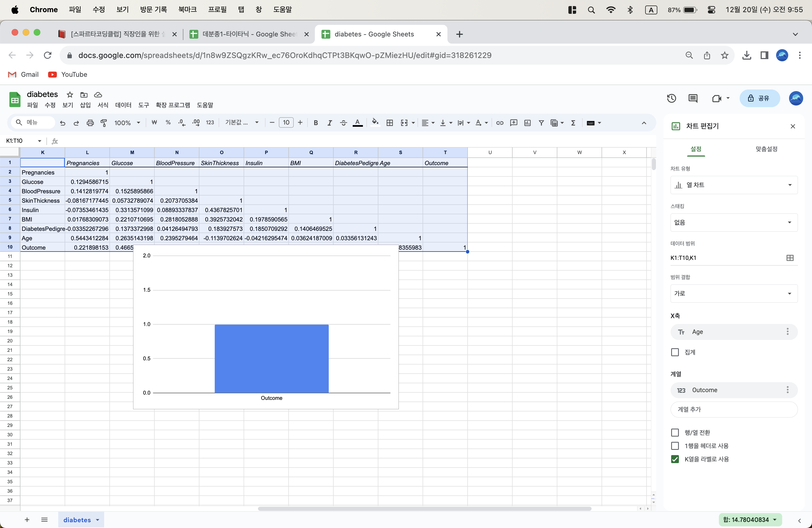Screen dimensions: 812x528
Task: Click the 계열 추가 button
Action: [734, 409]
